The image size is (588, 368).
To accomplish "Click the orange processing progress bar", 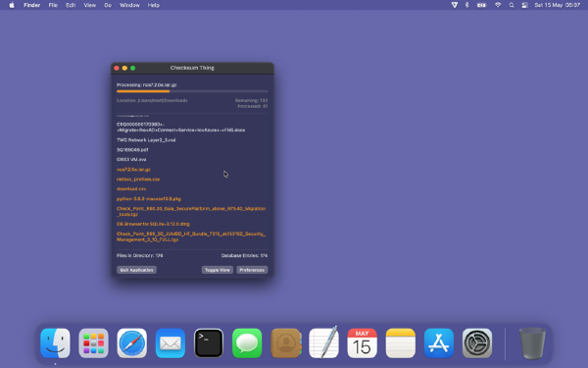I will coord(192,91).
